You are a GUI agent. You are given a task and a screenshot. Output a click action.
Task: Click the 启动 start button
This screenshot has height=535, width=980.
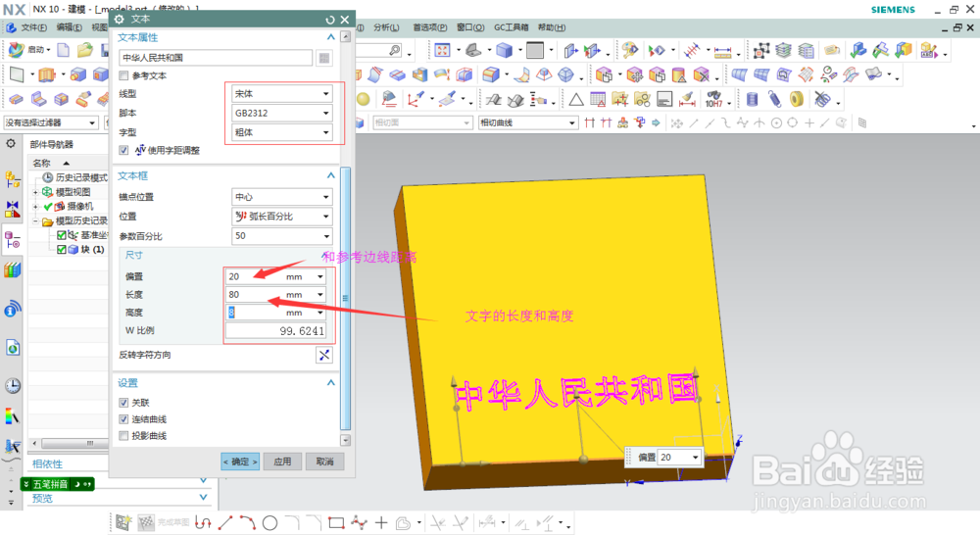click(x=28, y=49)
